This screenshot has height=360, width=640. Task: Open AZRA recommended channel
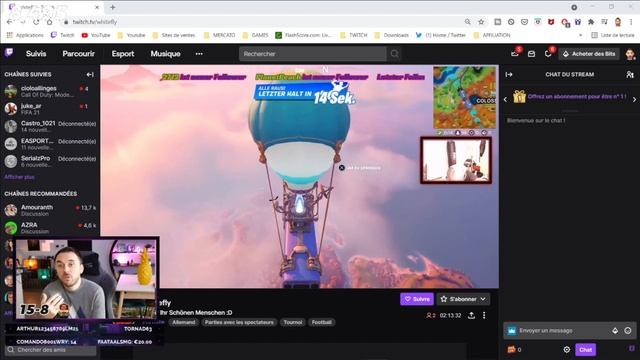pos(50,228)
